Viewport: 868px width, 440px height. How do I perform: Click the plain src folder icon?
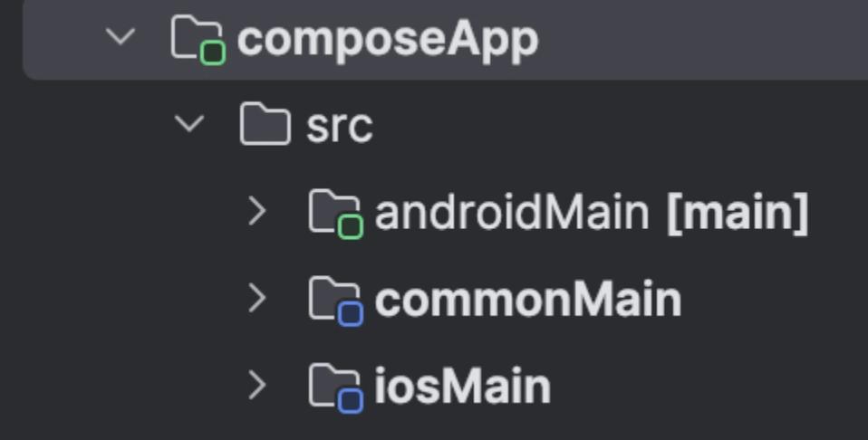[265, 125]
